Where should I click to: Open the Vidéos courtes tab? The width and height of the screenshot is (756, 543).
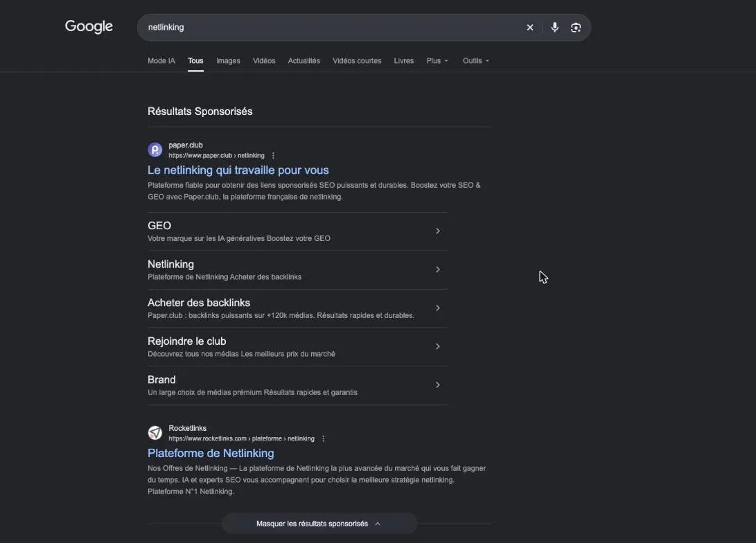357,61
